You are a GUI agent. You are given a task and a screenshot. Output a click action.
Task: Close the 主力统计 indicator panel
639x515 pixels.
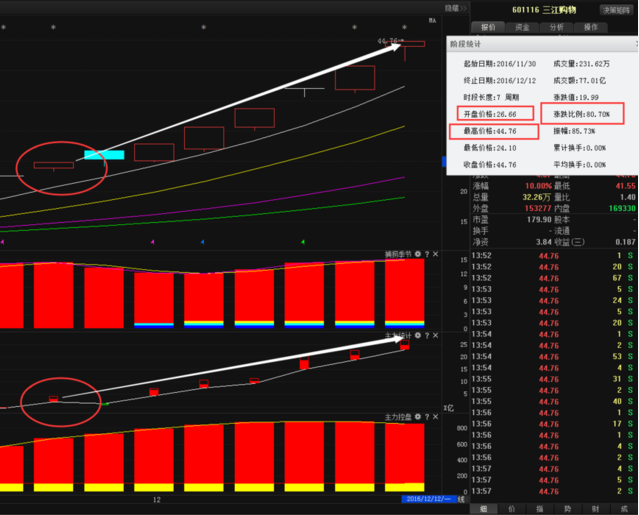[x=436, y=335]
